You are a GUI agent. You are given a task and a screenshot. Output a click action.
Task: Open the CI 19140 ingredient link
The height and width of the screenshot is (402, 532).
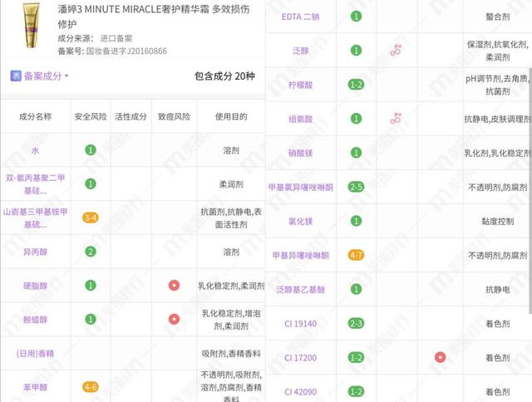click(x=301, y=324)
